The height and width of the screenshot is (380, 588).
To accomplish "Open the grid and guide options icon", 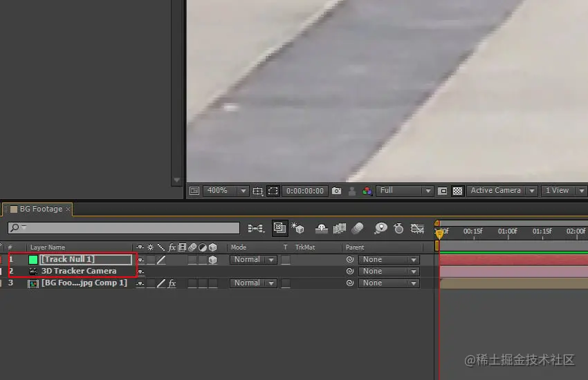I will (257, 191).
